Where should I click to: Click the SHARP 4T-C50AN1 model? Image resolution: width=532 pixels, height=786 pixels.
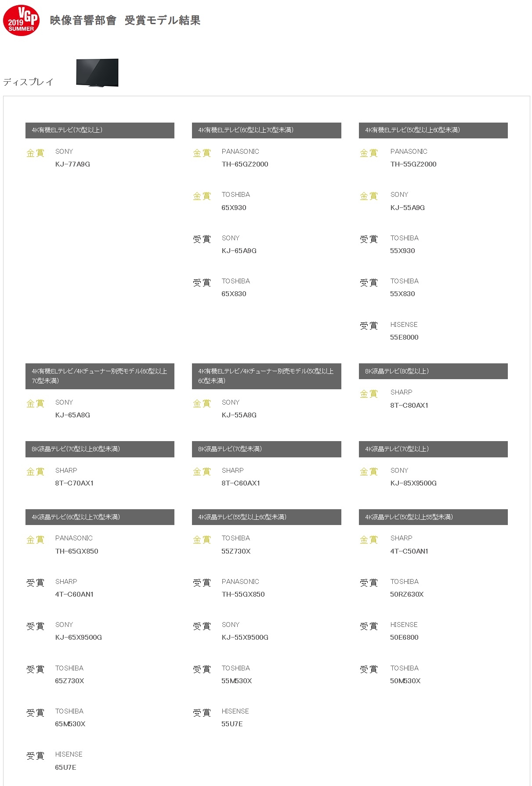[409, 551]
